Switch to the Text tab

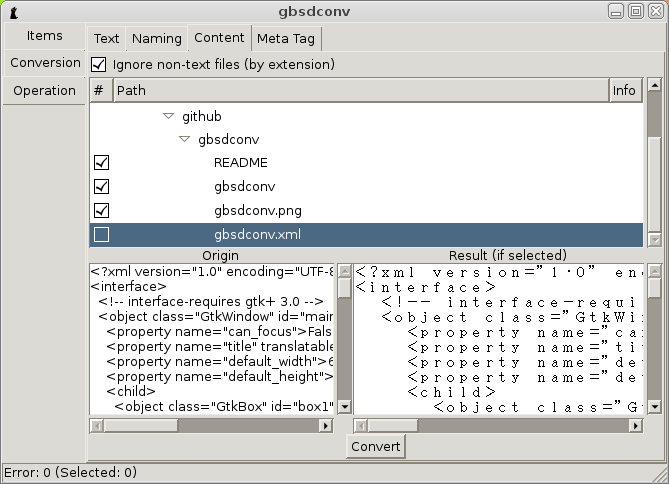tap(106, 39)
